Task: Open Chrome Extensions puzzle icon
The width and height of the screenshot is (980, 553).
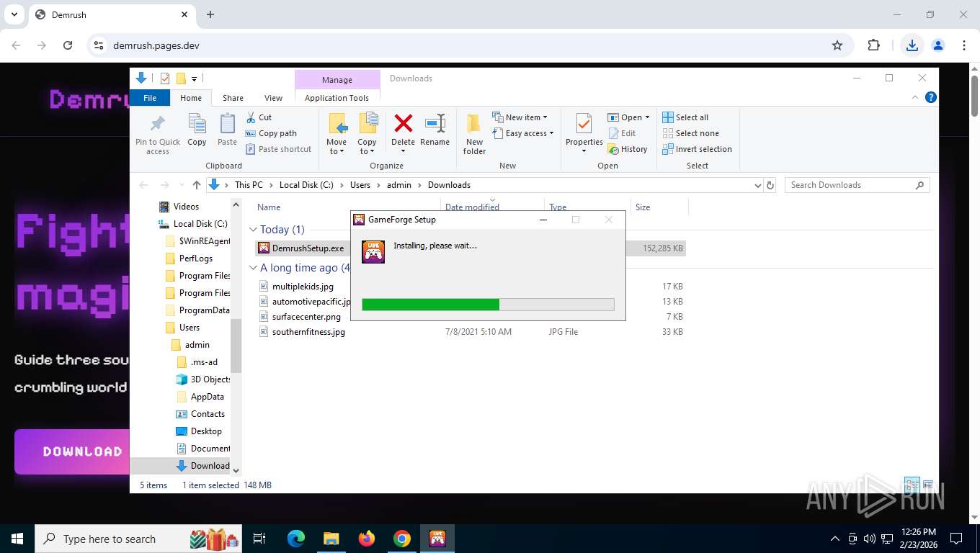Action: (x=873, y=45)
